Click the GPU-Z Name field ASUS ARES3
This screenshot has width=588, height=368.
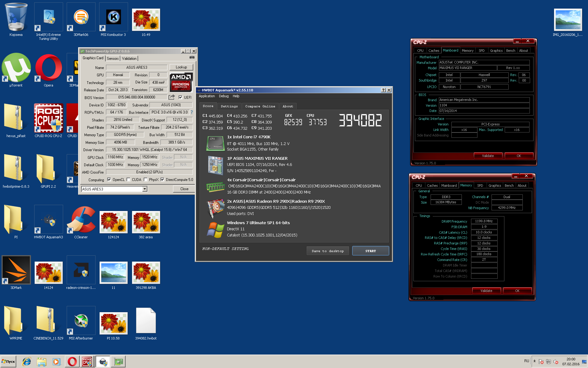137,67
